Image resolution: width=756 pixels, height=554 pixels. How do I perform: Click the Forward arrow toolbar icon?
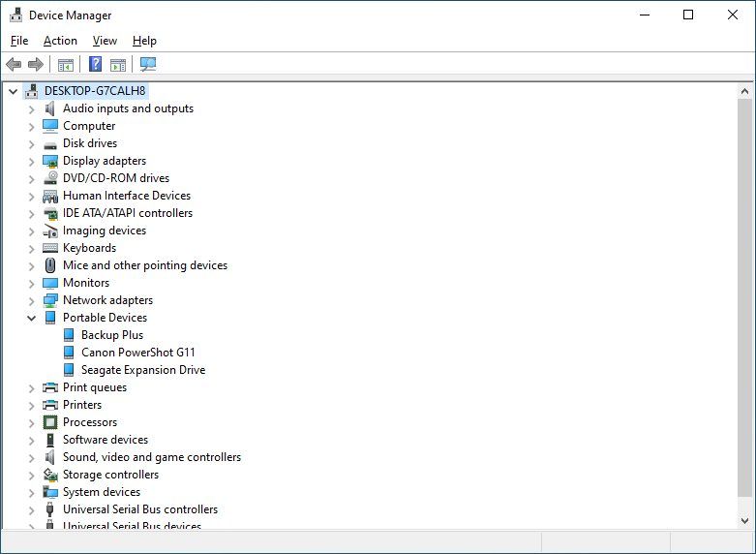pyautogui.click(x=36, y=64)
